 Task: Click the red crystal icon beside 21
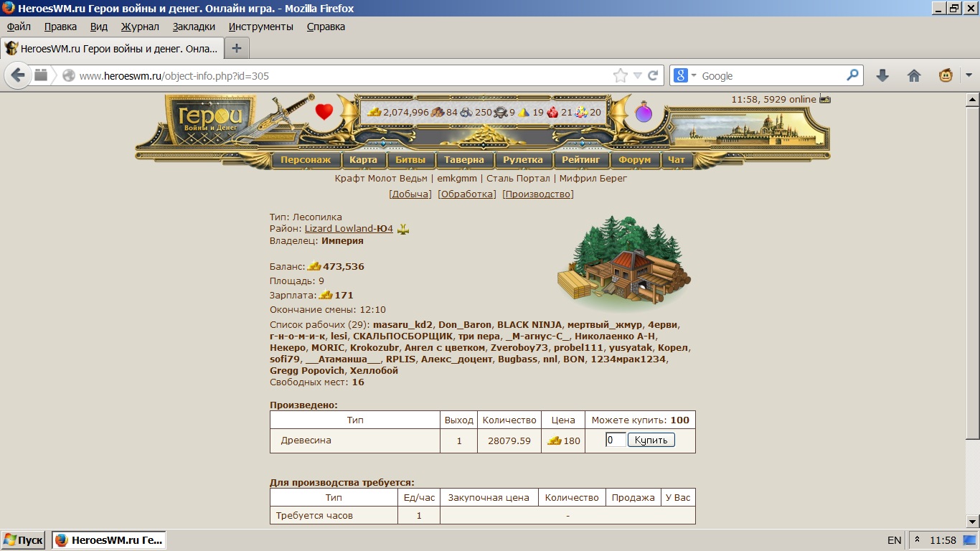coord(552,112)
